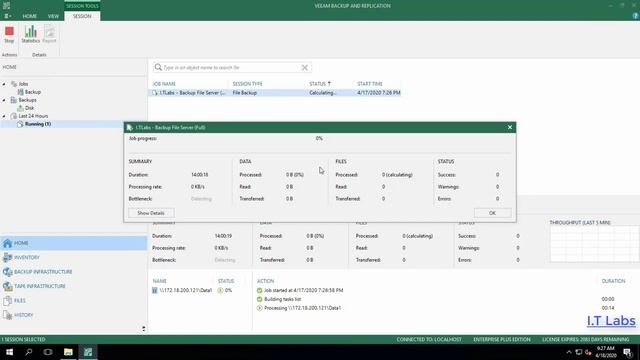Click 'License expires' status bar text
The image size is (640, 360).
pos(585,339)
